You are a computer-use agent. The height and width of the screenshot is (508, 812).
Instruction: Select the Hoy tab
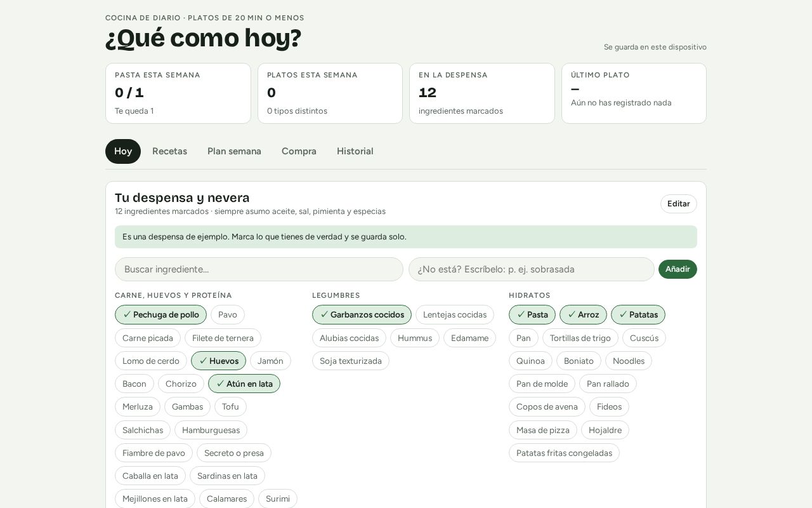[x=123, y=151]
